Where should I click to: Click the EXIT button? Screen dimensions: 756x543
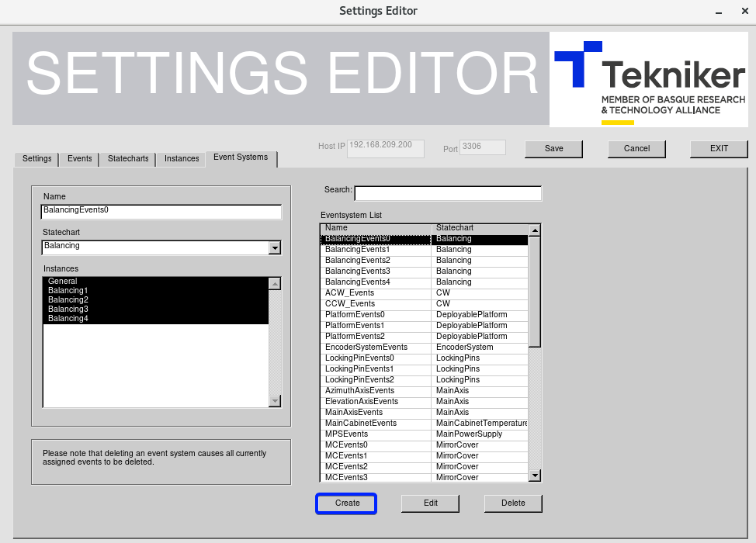click(x=719, y=149)
